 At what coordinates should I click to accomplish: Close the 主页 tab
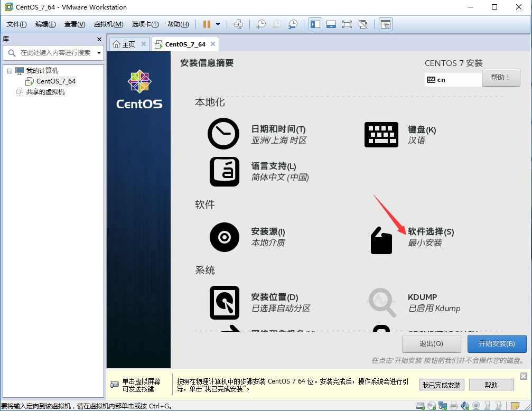[x=144, y=44]
